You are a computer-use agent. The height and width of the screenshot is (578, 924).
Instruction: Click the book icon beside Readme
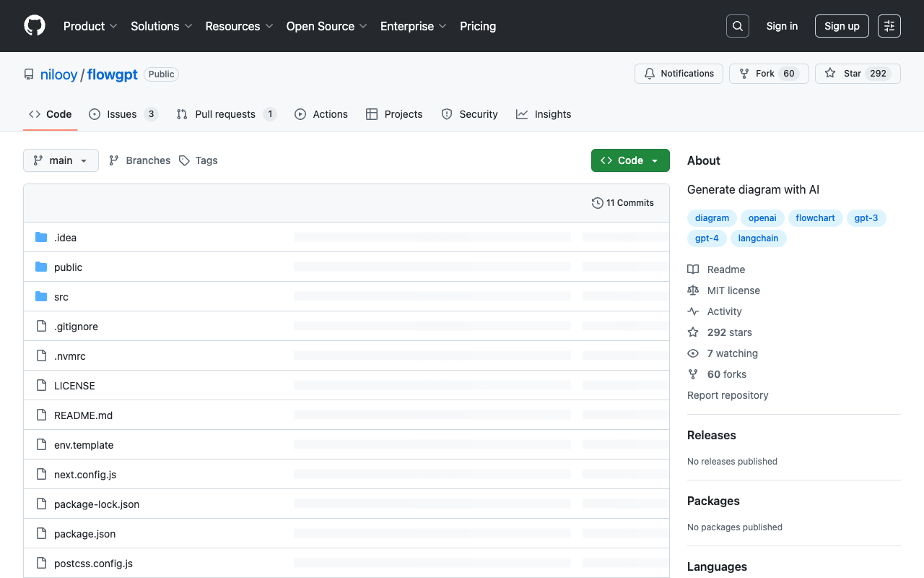(693, 269)
